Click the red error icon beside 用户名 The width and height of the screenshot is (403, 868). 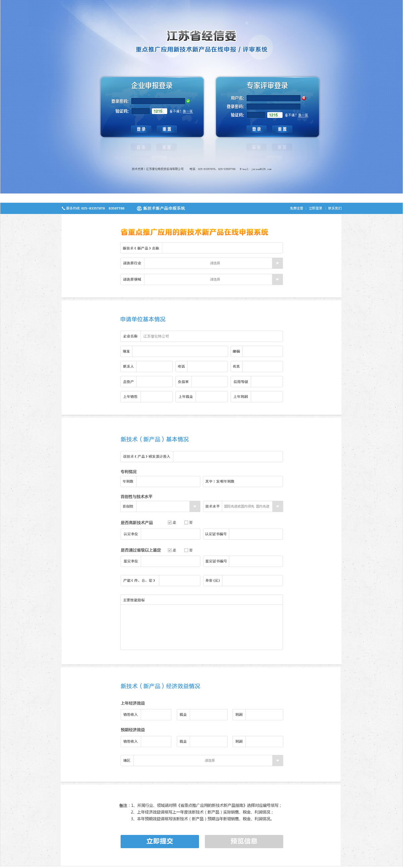304,98
